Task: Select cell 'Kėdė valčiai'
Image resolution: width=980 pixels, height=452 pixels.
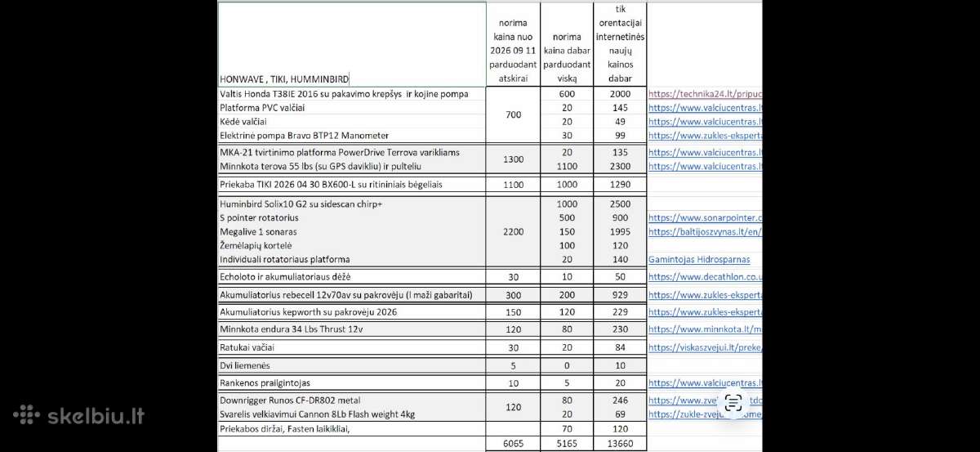Action: [x=352, y=122]
